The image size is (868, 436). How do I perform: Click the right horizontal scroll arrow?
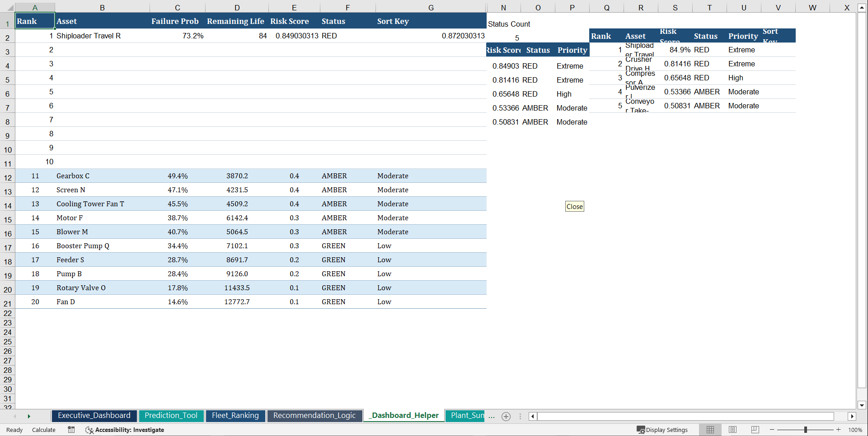(852, 416)
